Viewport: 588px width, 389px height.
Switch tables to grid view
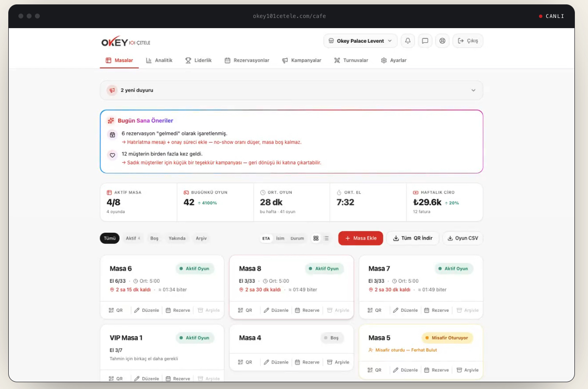[x=316, y=238]
